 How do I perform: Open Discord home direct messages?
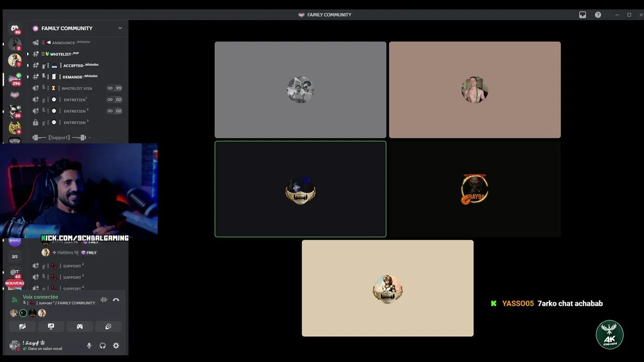[15, 29]
